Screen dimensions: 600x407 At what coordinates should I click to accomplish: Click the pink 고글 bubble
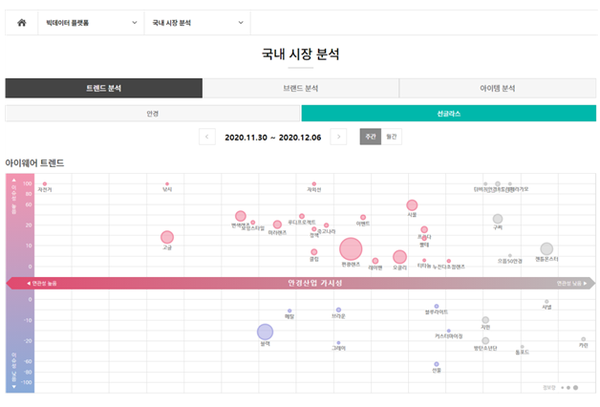167,237
